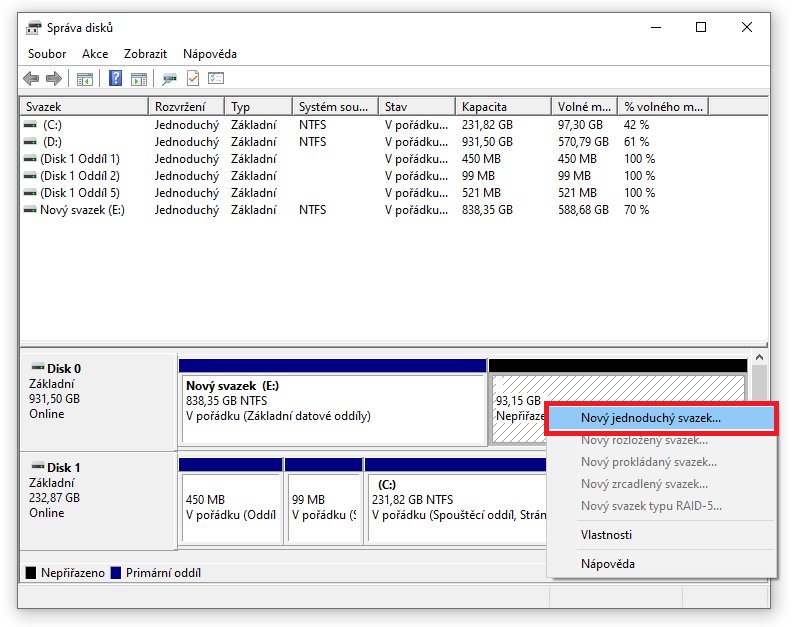Sort by the % volného m... column header
The height and width of the screenshot is (627, 797).
tap(663, 107)
